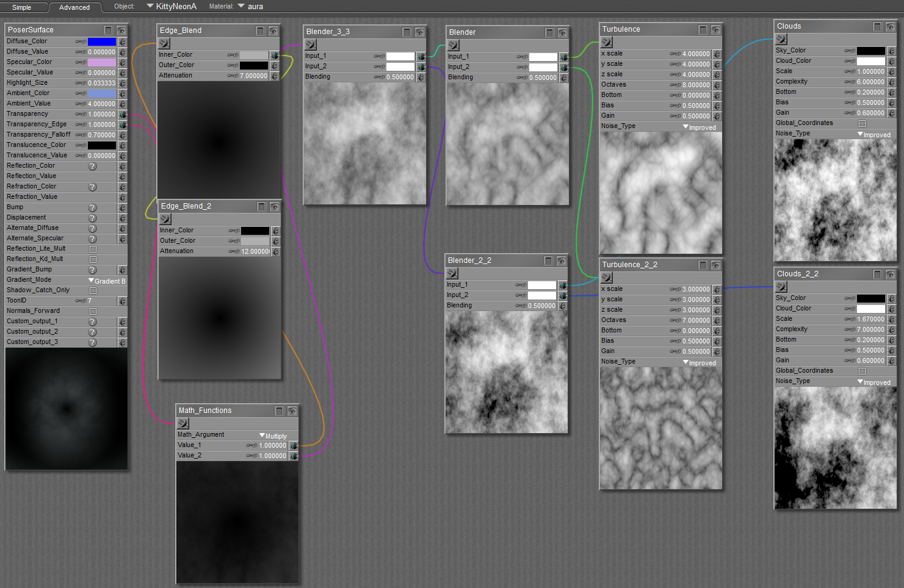Select the Advanced tab

(x=74, y=7)
